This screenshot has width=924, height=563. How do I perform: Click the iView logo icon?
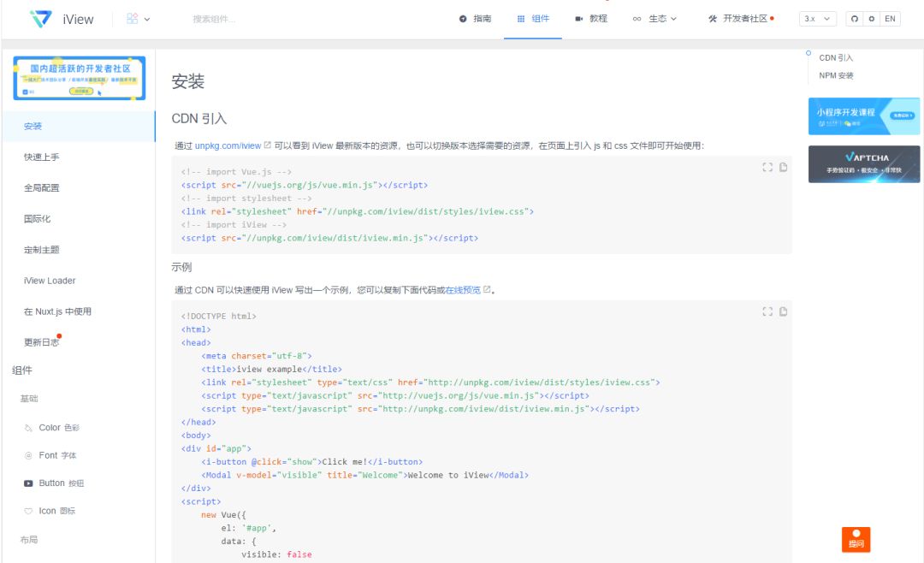point(41,19)
